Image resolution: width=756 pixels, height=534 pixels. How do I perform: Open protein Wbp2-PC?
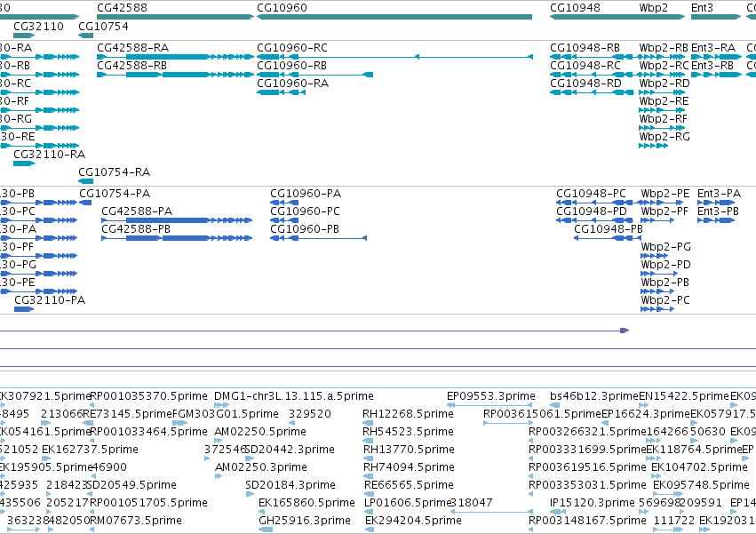coord(665,300)
